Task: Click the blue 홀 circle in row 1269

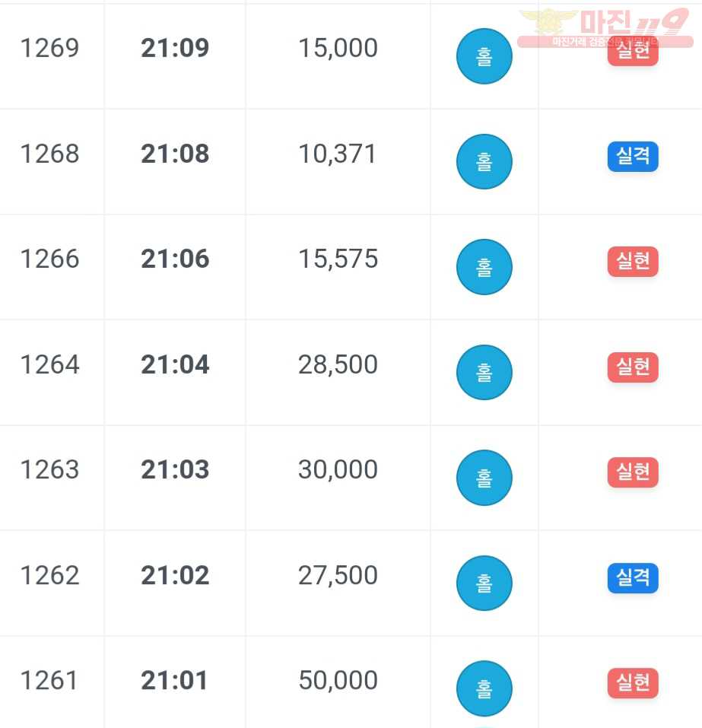Action: 484,56
